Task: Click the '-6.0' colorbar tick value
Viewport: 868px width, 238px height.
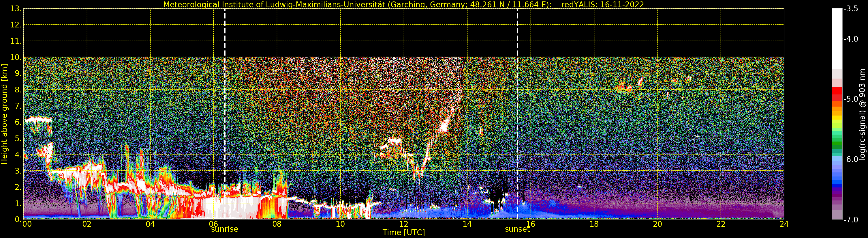Action: click(851, 159)
